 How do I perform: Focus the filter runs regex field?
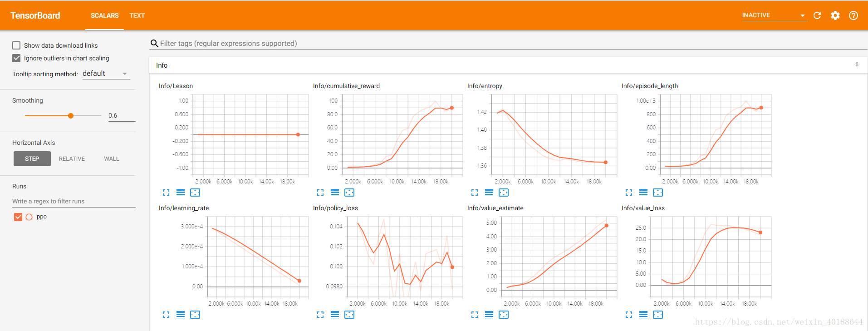point(74,201)
